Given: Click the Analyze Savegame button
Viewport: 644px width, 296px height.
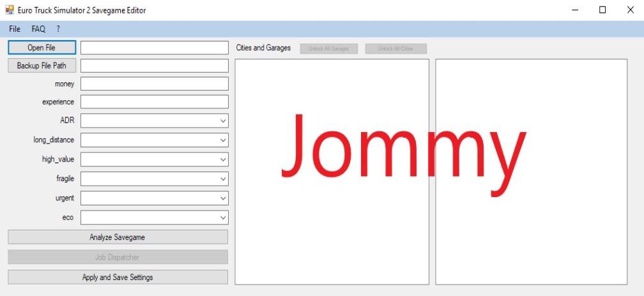Looking at the screenshot, I should [x=118, y=237].
